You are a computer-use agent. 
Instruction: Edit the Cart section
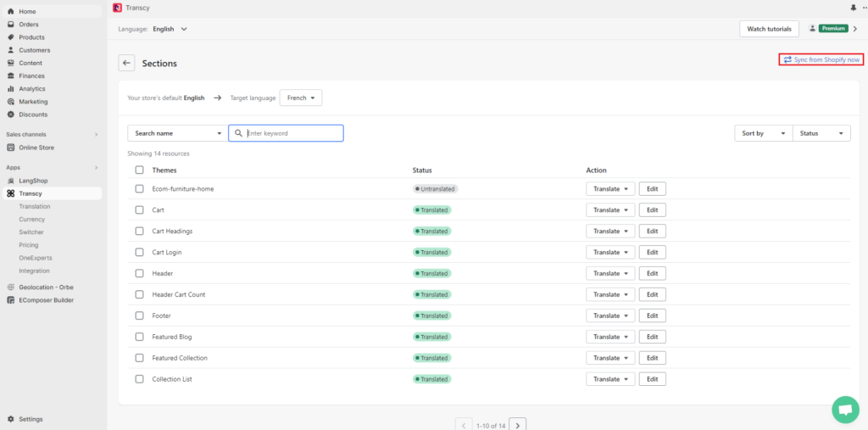(x=652, y=210)
